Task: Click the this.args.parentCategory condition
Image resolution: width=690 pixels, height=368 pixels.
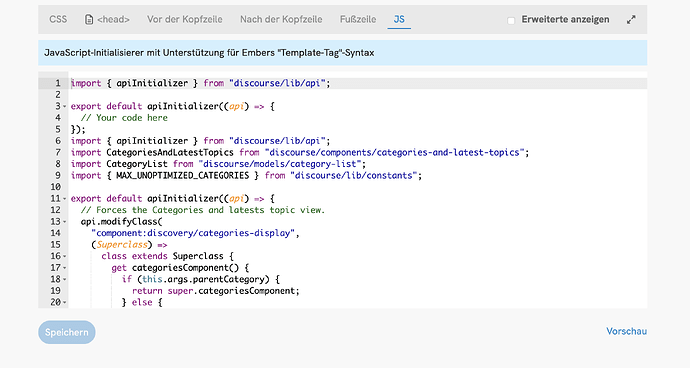Action: tap(203, 279)
